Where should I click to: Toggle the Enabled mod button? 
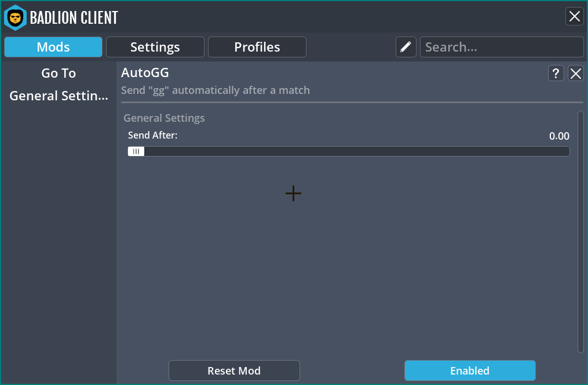[470, 371]
